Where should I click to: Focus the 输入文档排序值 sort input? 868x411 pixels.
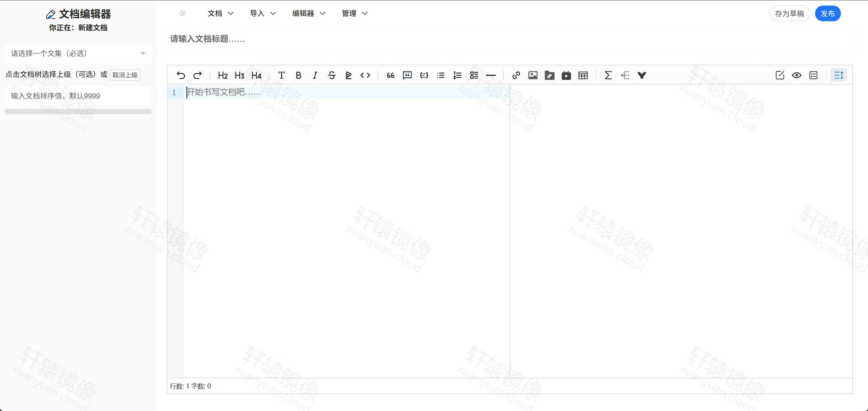(78, 96)
